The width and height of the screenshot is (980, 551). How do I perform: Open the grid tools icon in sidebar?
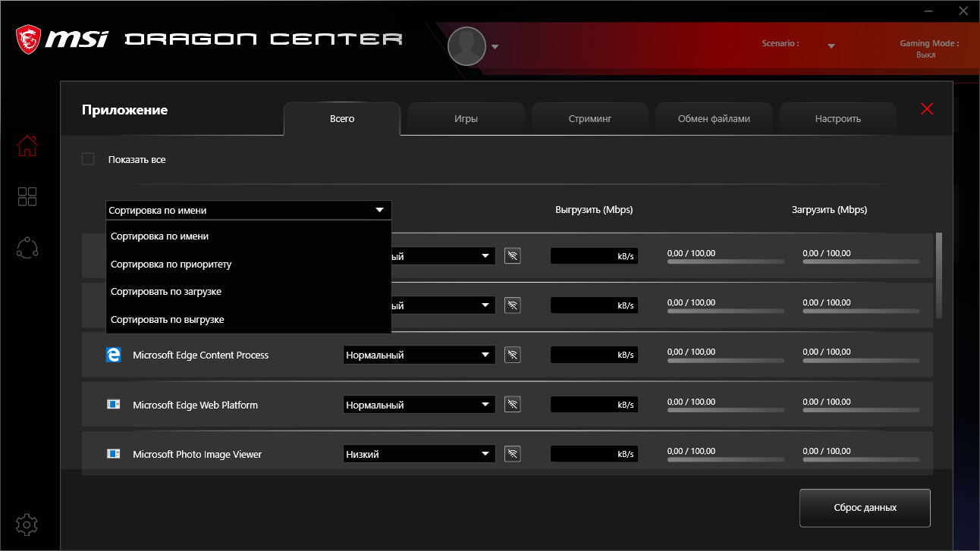[x=27, y=196]
